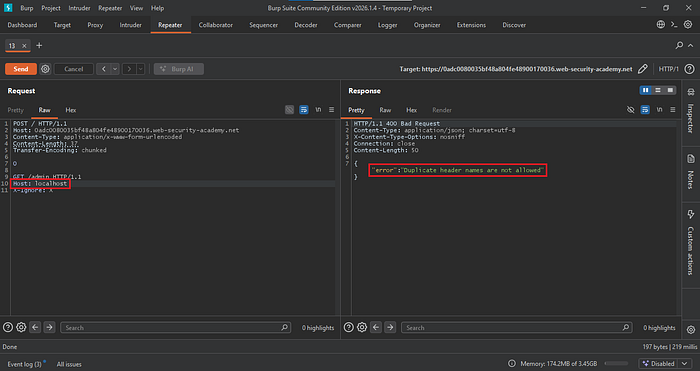
Task: Switch to the Target tab
Action: point(62,25)
